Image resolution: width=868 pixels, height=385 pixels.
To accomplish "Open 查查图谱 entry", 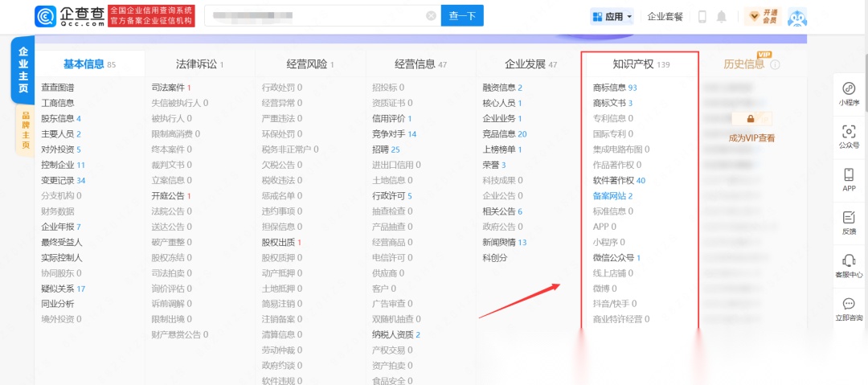I will (58, 88).
